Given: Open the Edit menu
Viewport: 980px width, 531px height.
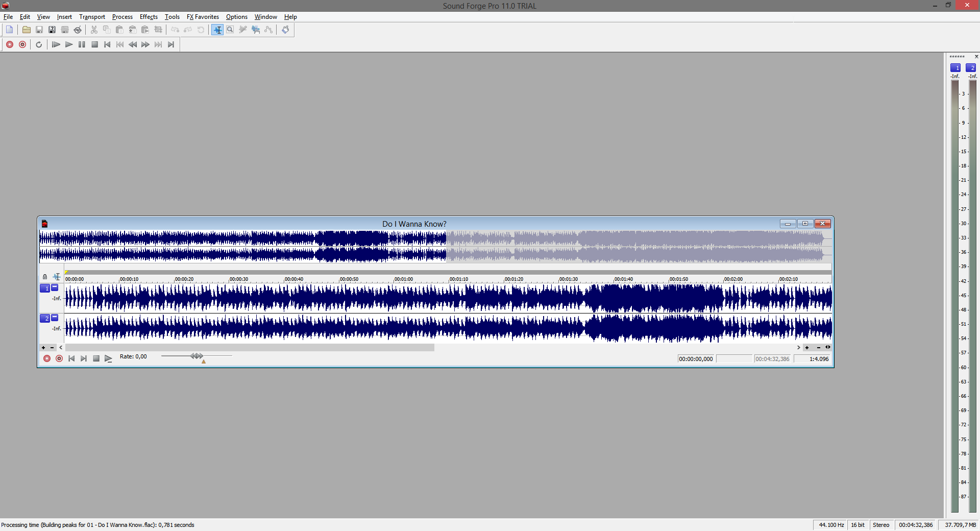Looking at the screenshot, I should pos(24,17).
